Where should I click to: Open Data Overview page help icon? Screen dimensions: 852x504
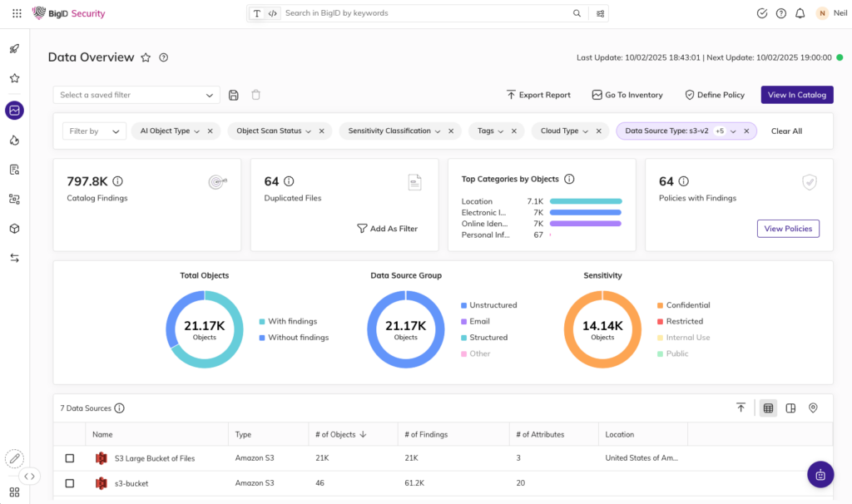click(164, 57)
